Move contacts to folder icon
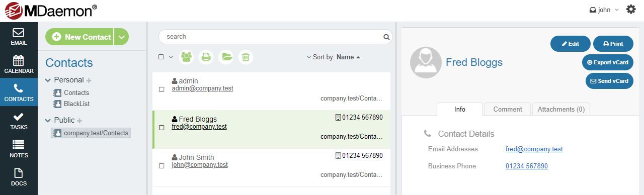644x195 pixels. point(226,57)
